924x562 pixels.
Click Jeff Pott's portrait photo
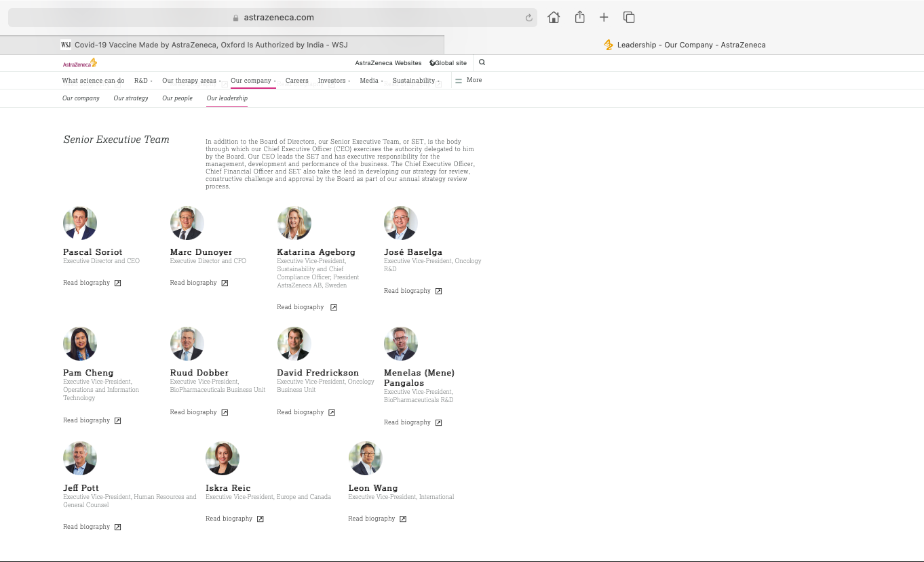pyautogui.click(x=80, y=458)
